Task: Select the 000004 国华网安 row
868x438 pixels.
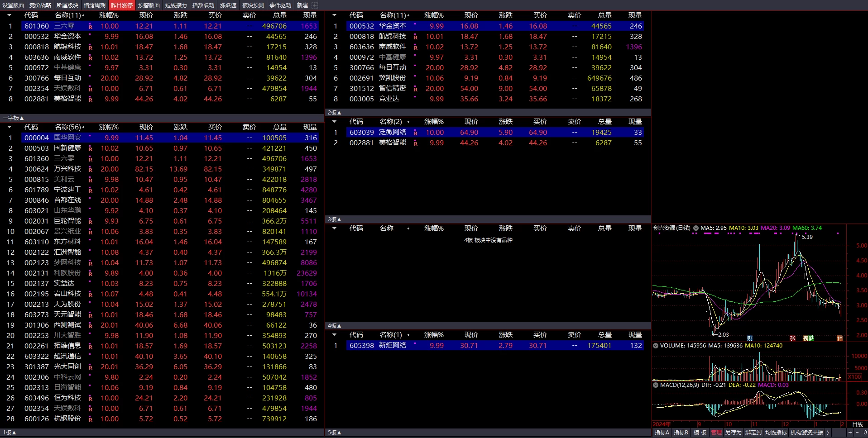Action: tap(170, 138)
